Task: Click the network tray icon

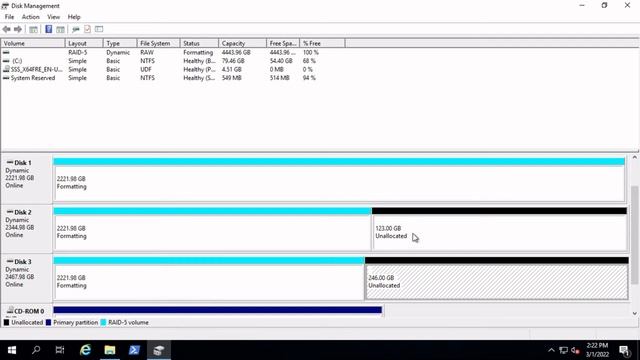Action: [x=564, y=350]
